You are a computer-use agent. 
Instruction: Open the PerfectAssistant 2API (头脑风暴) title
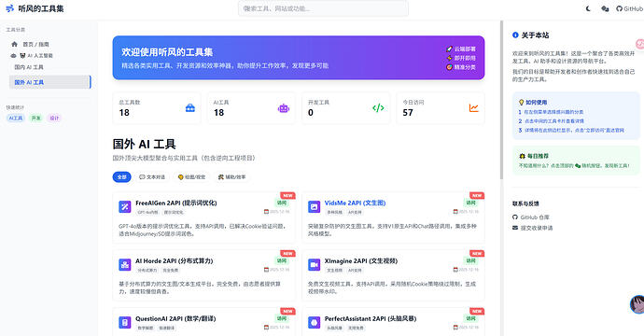coord(371,319)
